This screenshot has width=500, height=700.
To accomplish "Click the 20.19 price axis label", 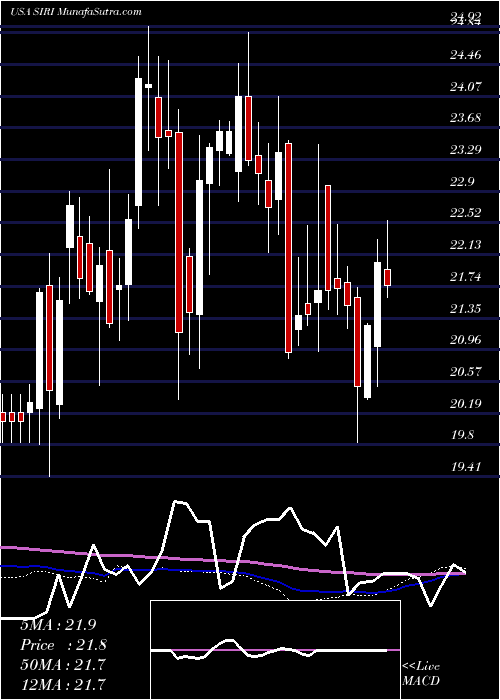I will (x=466, y=404).
